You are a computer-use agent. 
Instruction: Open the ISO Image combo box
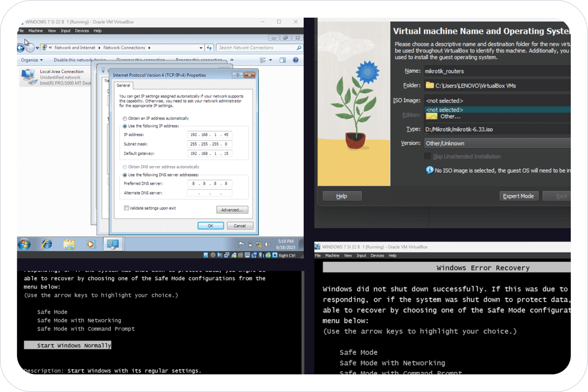497,101
